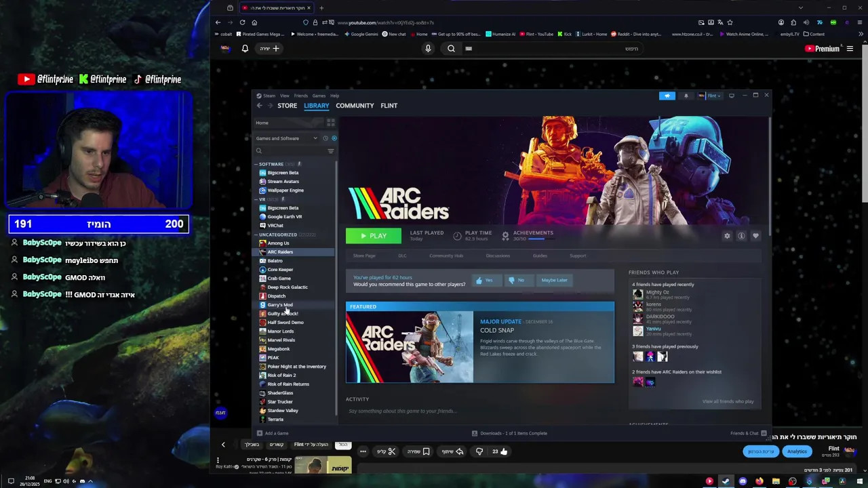Open ARC Raiders manage gear icon
Screen dimensions: 868x488
click(727, 236)
